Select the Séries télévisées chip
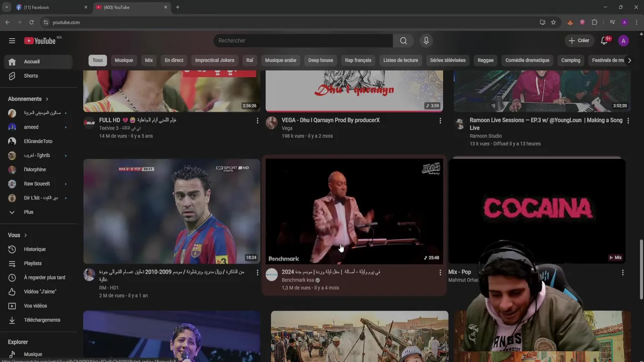The width and height of the screenshot is (644, 362). [x=448, y=60]
